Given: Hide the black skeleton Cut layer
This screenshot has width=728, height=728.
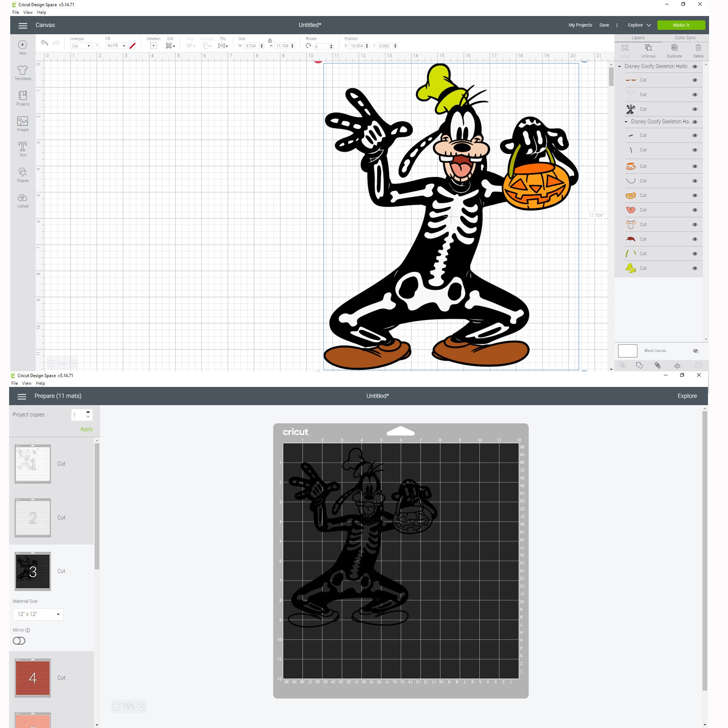Looking at the screenshot, I should [695, 109].
